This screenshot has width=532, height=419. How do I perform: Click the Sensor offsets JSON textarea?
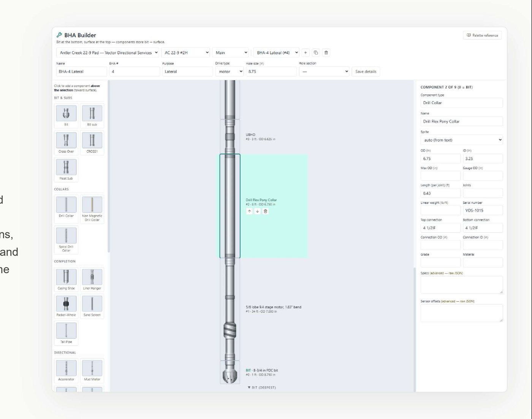click(x=462, y=313)
